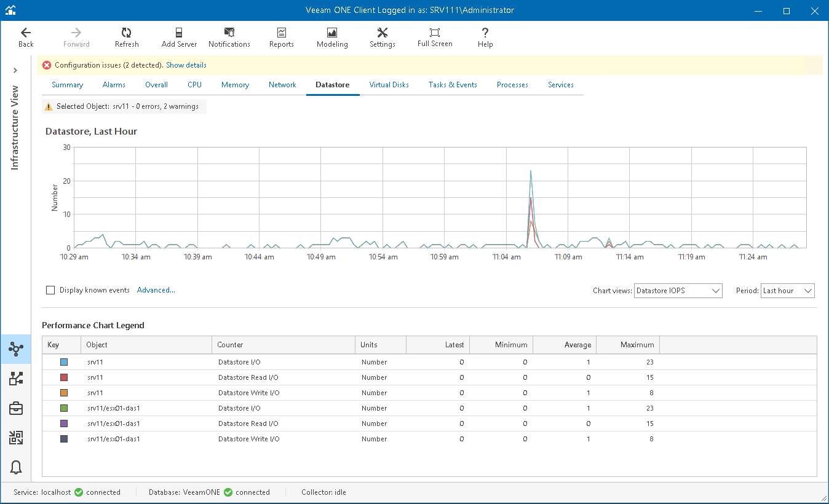Click green swatch for esx01-das1 Datastore I/O
829x504 pixels.
click(x=64, y=408)
